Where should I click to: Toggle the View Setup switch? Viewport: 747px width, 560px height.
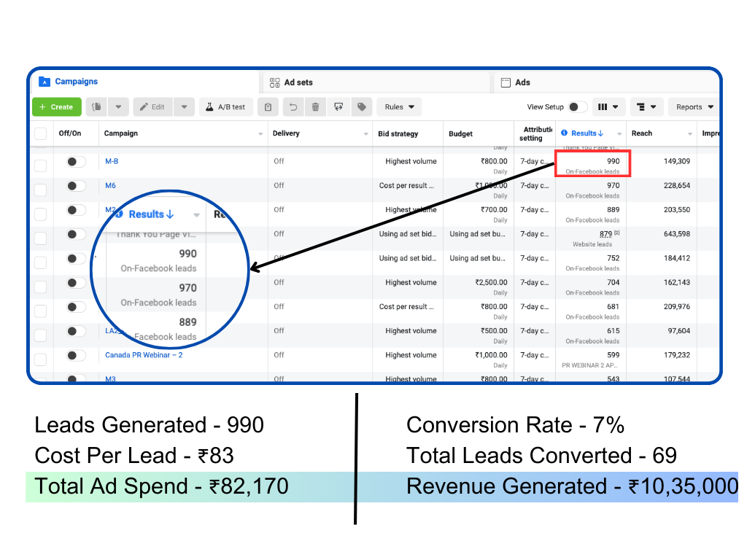point(577,107)
